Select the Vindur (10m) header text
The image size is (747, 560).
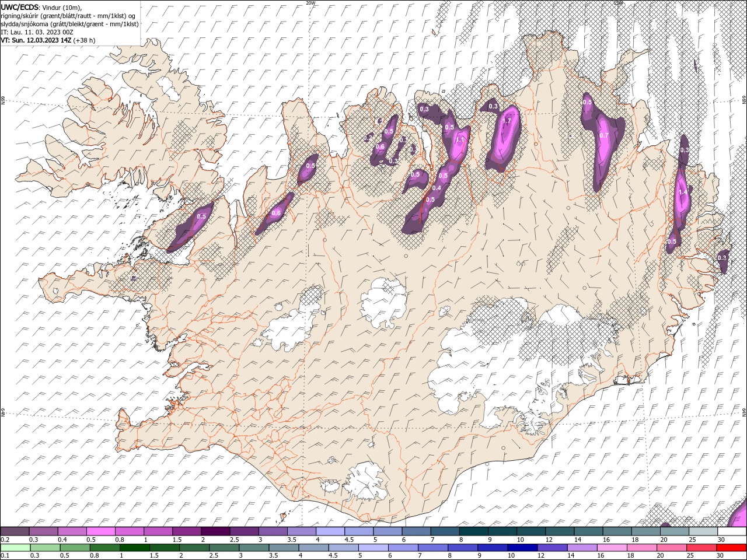(62, 7)
